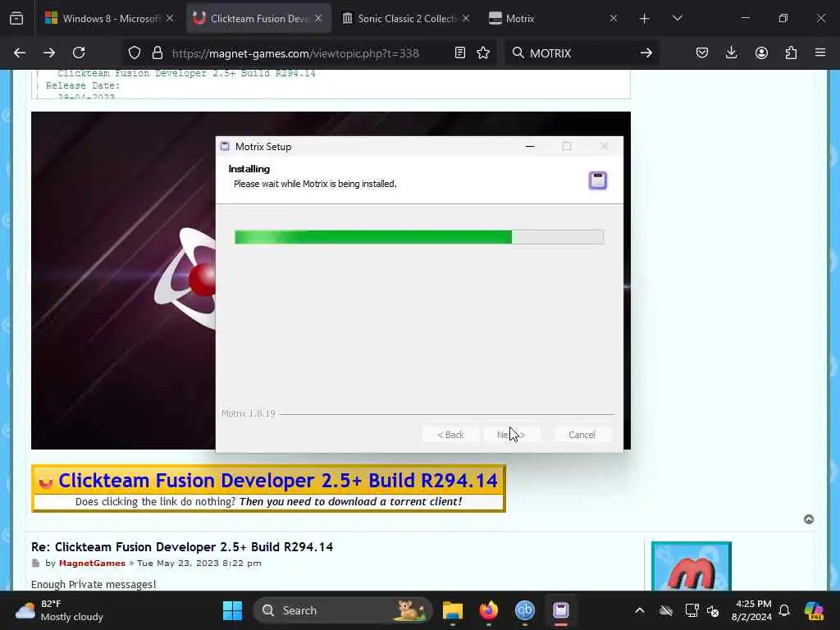Select the Clickteam Fusion Developer tab
The image size is (840, 630).
258,18
